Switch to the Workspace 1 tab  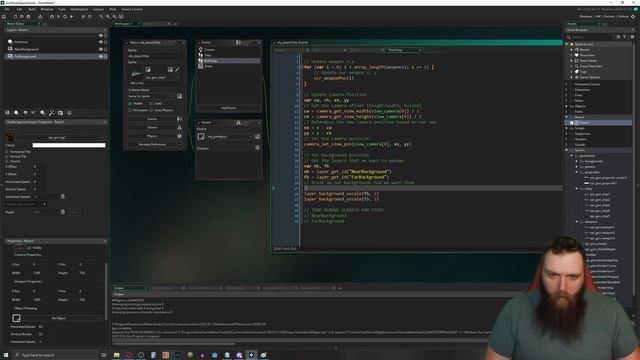(124, 24)
